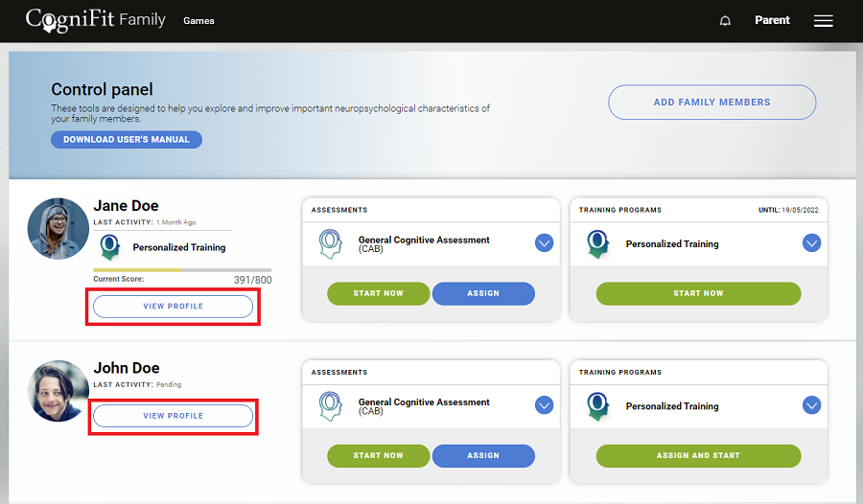The image size is (863, 504).
Task: Click Jane Doe's current score progress bar
Action: (182, 270)
